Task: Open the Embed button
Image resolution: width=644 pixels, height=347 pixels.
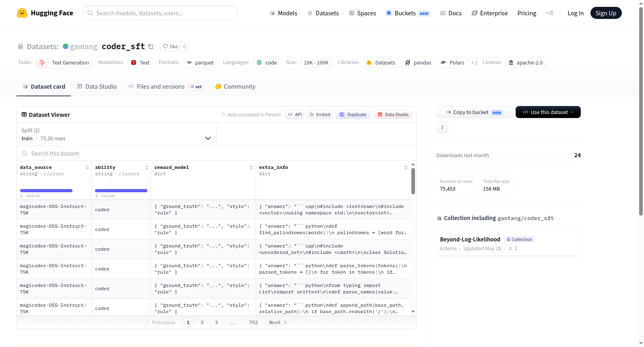Action: click(320, 114)
